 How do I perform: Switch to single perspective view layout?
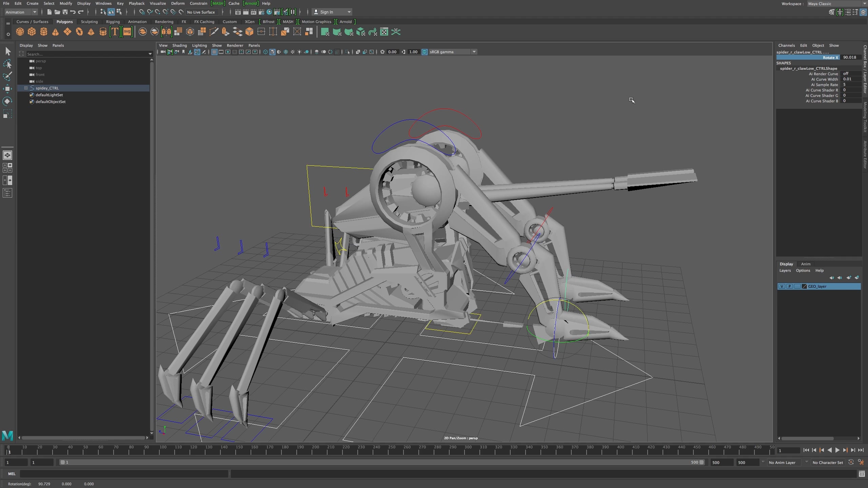point(7,155)
